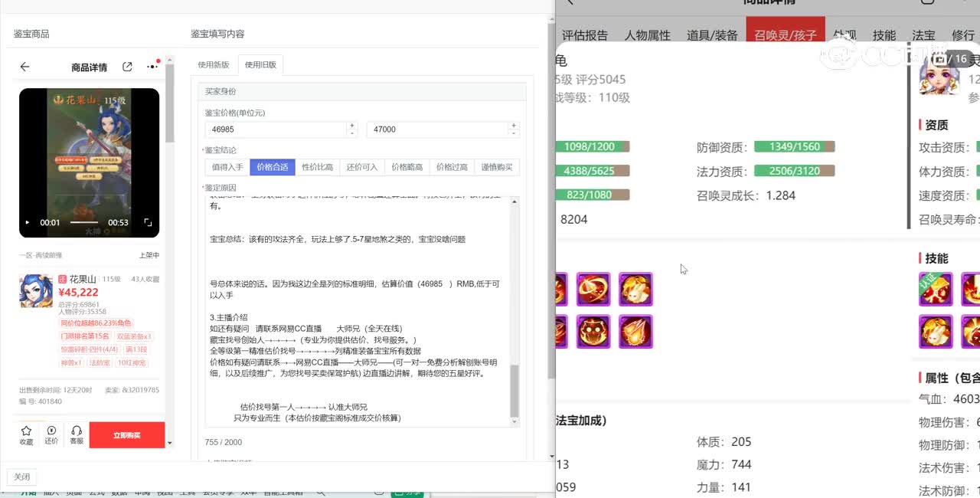This screenshot has width=980, height=498.
Task: Collapse the 买家身份 section header
Action: pos(362,92)
